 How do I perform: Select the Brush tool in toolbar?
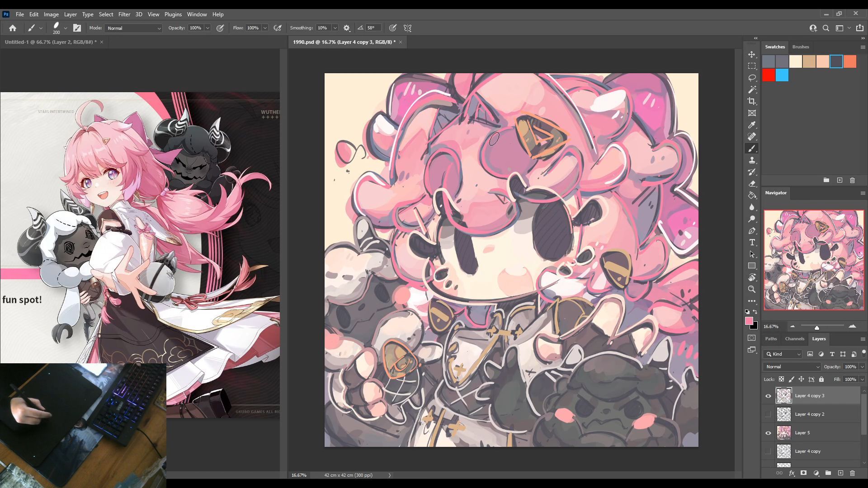[x=752, y=148]
